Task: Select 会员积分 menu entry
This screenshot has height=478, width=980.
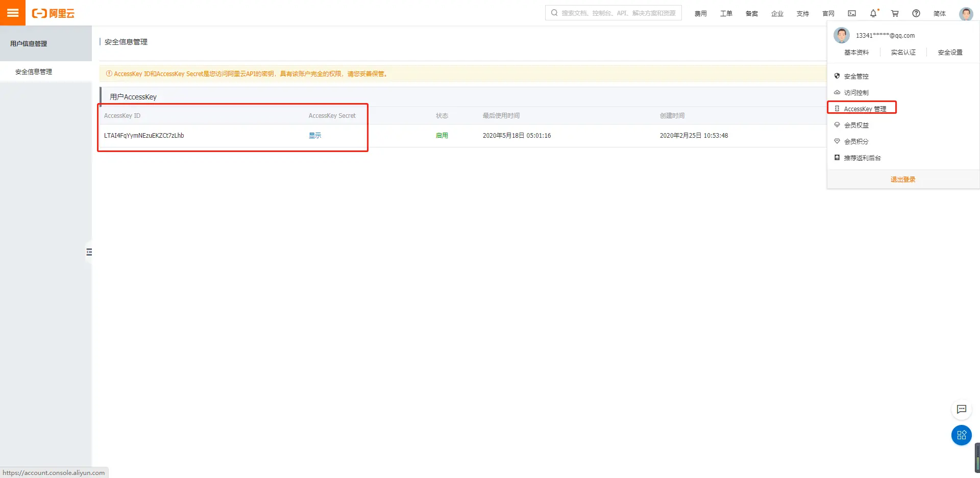Action: pos(903,142)
